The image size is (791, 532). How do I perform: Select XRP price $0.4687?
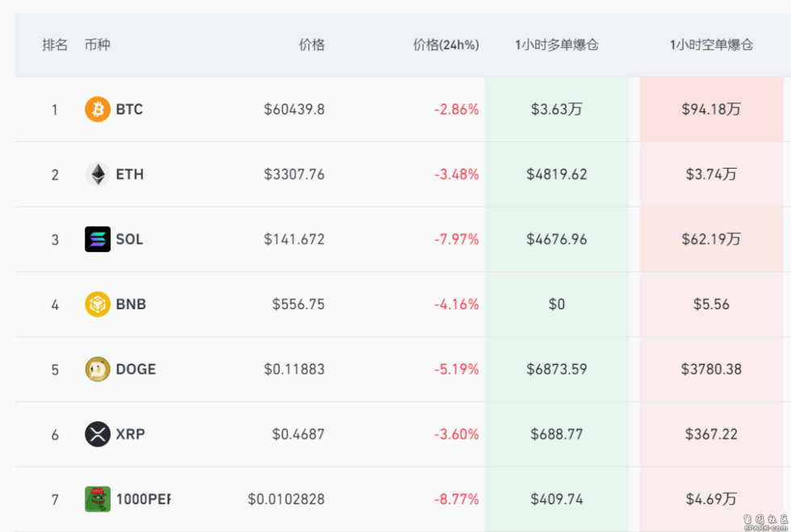pyautogui.click(x=298, y=434)
